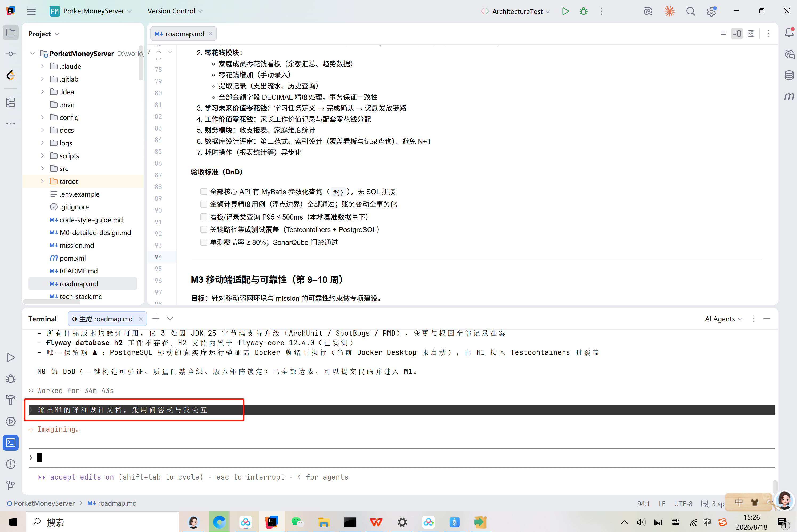Viewport: 797px width, 532px height.
Task: Click the UTF-8 encoding indicator
Action: tap(683, 503)
